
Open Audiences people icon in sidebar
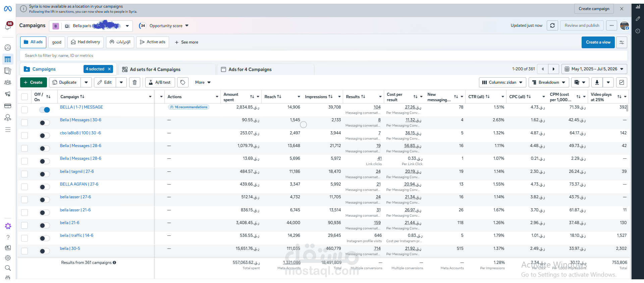[x=8, y=82]
